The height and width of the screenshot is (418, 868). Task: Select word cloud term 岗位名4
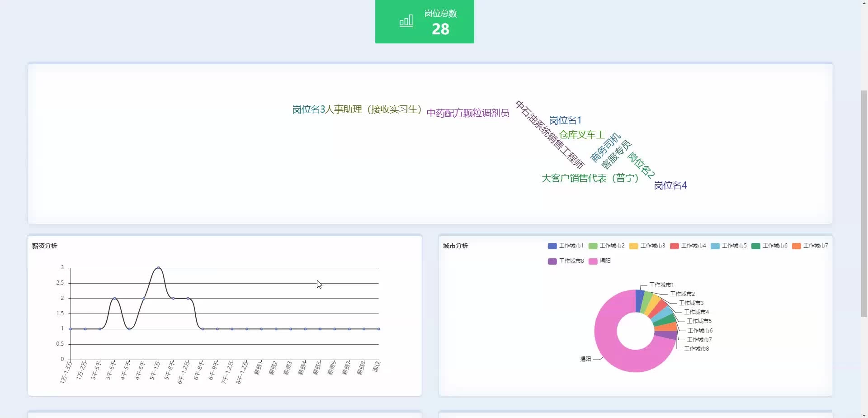point(670,185)
